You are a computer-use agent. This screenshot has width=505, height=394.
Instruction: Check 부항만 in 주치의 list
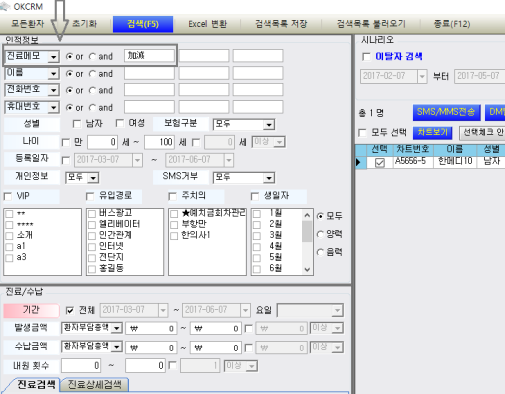(174, 225)
